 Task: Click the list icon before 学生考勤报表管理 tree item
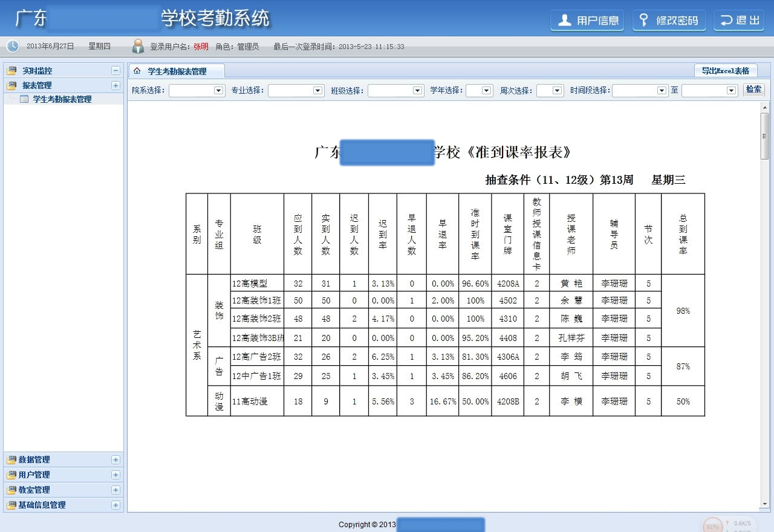[x=24, y=99]
